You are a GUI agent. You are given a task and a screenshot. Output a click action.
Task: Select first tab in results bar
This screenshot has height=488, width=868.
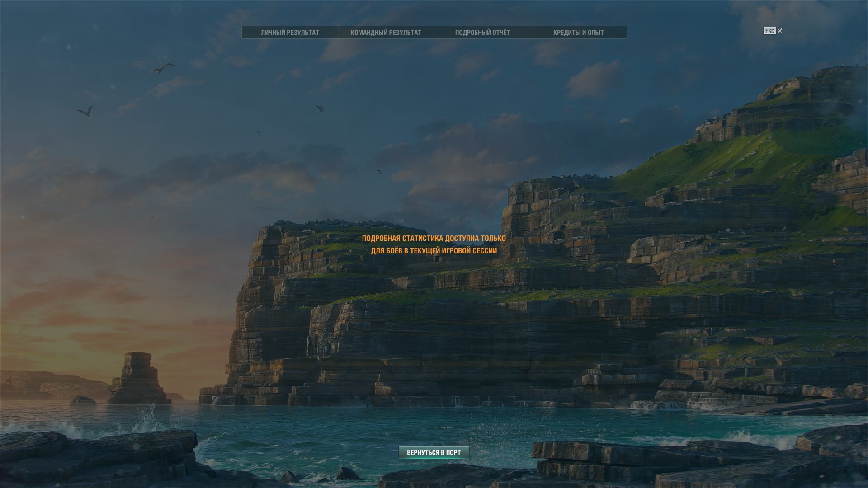[290, 33]
